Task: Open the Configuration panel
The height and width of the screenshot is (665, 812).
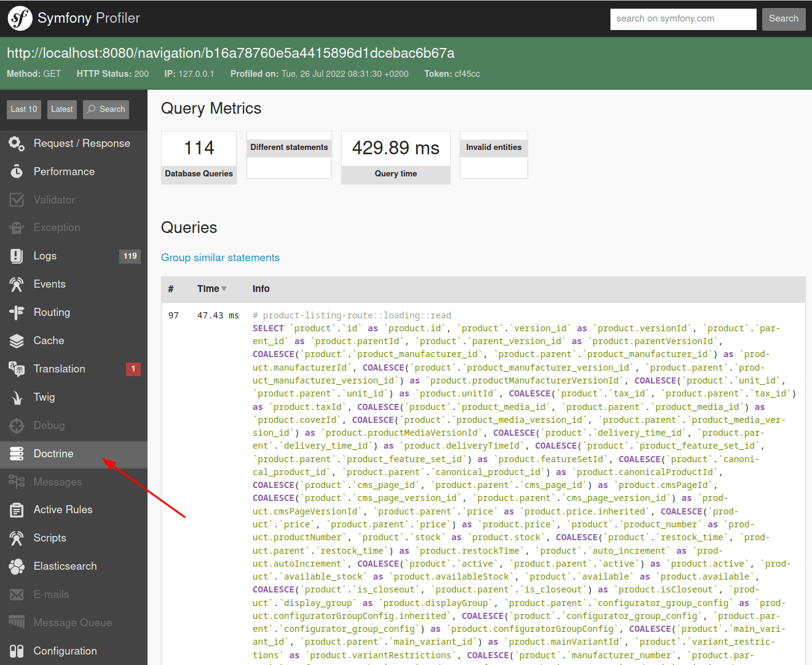Action: [65, 650]
